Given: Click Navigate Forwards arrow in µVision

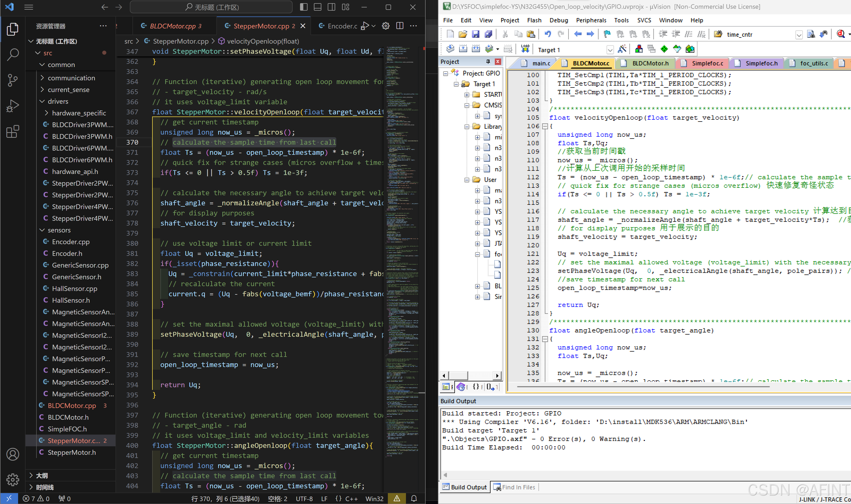Looking at the screenshot, I should 590,34.
